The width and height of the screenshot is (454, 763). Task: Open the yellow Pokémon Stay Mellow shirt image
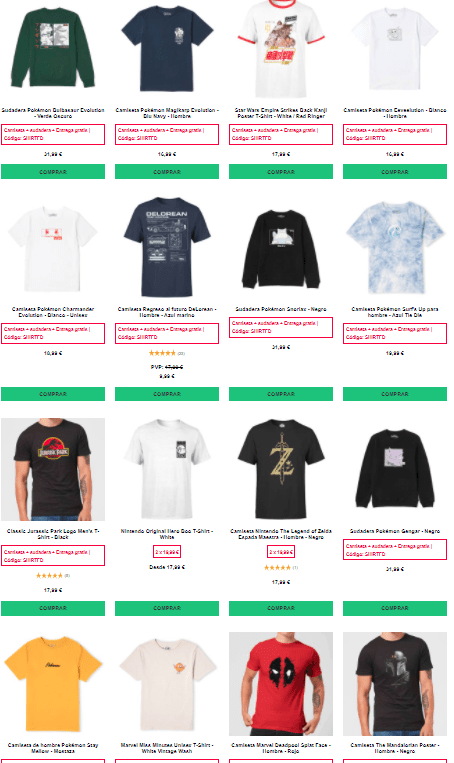(x=53, y=684)
